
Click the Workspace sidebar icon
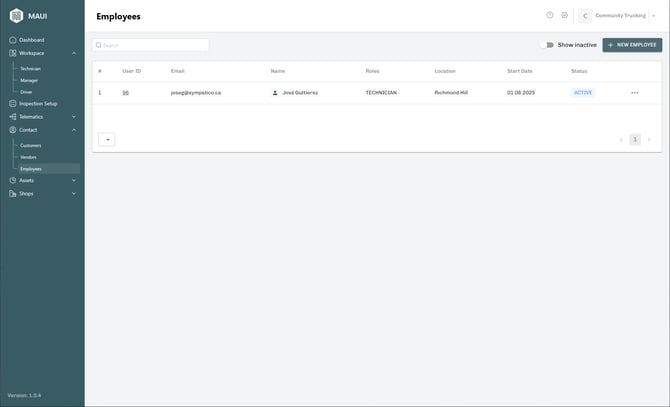point(12,53)
